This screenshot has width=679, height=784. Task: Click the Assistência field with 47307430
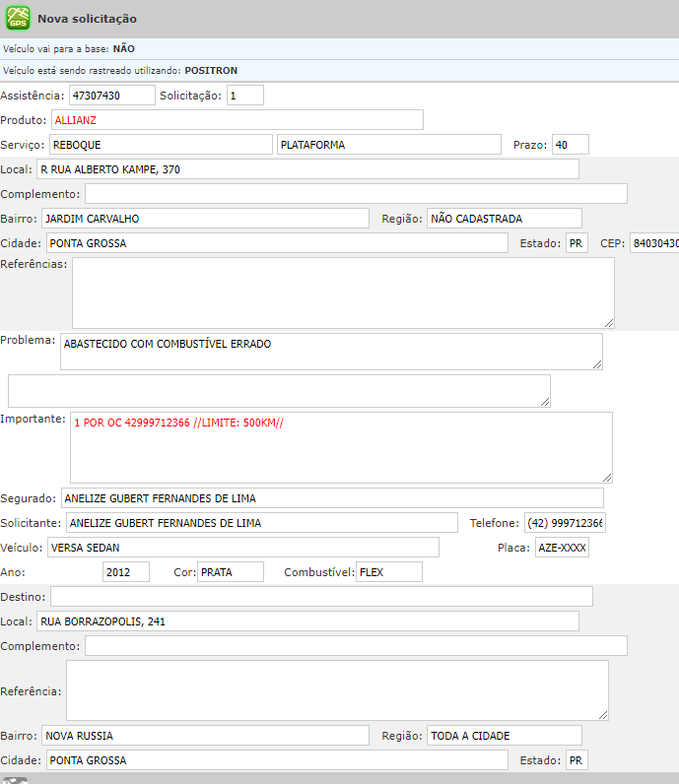point(111,96)
